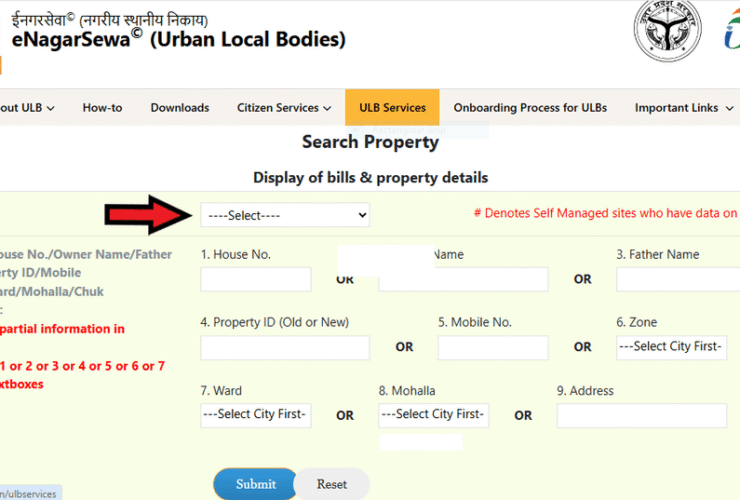Open the ----Select---- city dropdown
The height and width of the screenshot is (500, 740).
[x=285, y=215]
